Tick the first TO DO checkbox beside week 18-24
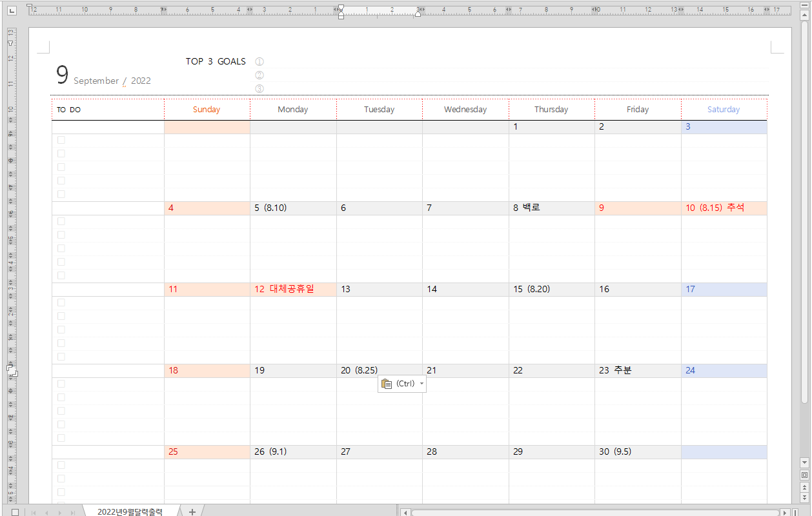The height and width of the screenshot is (516, 812). pyautogui.click(x=61, y=384)
